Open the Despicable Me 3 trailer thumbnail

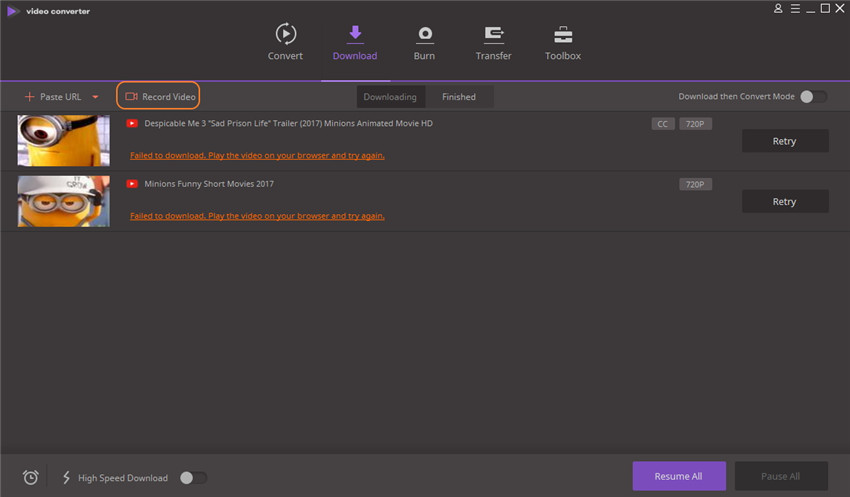coord(63,140)
